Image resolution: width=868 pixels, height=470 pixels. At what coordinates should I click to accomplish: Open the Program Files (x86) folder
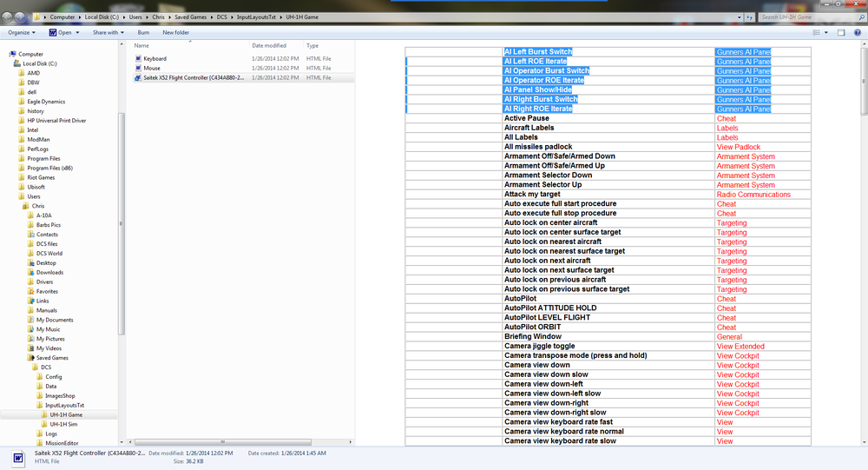click(49, 168)
